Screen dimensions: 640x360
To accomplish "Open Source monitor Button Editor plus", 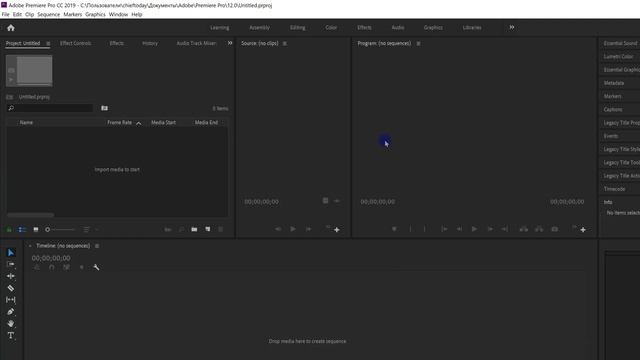I will click(x=337, y=230).
